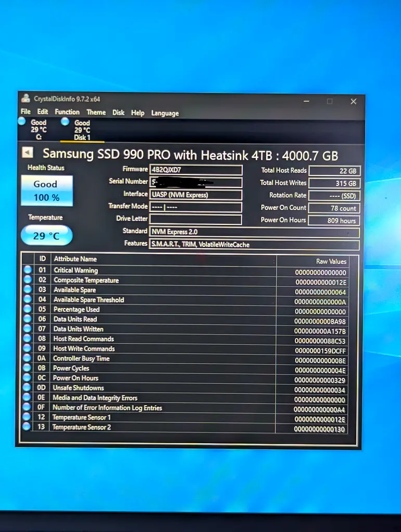Click the CrystalDiskInfo app icon in title bar

click(x=25, y=98)
